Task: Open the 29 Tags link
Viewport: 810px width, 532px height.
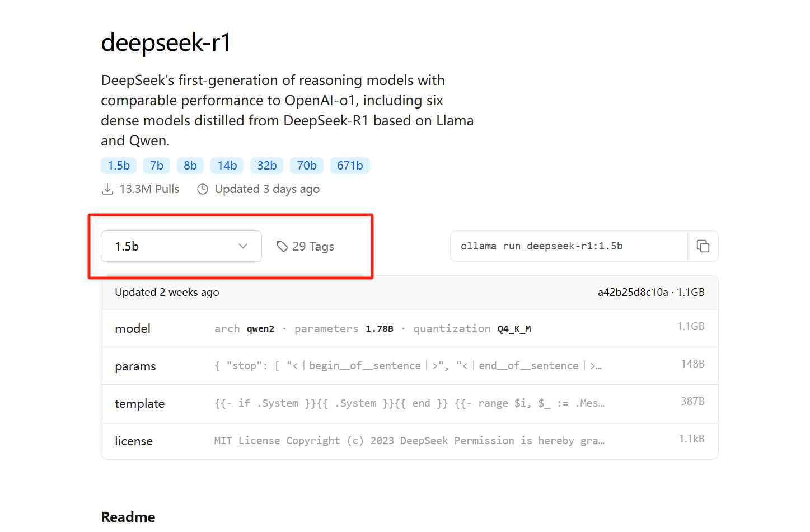Action: coord(313,247)
